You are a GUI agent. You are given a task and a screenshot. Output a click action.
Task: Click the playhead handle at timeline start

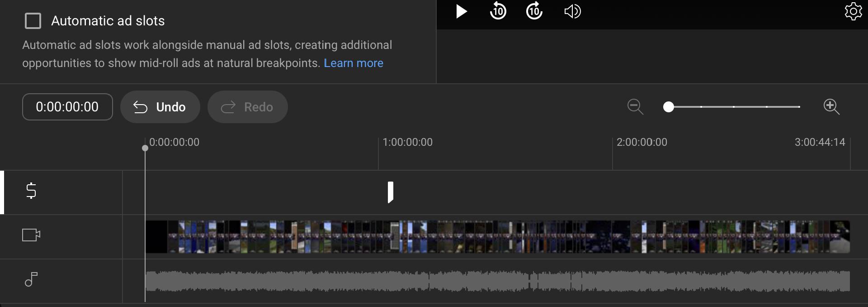tap(145, 148)
